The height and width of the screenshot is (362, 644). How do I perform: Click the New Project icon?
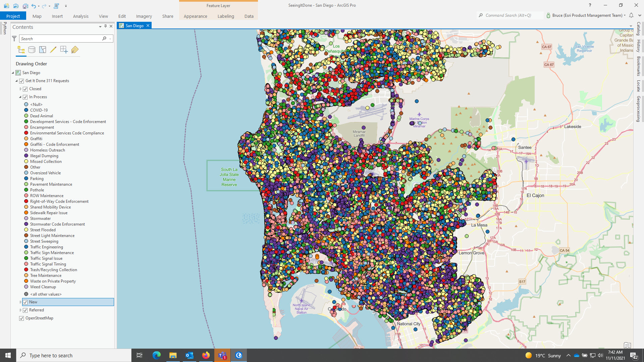point(6,6)
